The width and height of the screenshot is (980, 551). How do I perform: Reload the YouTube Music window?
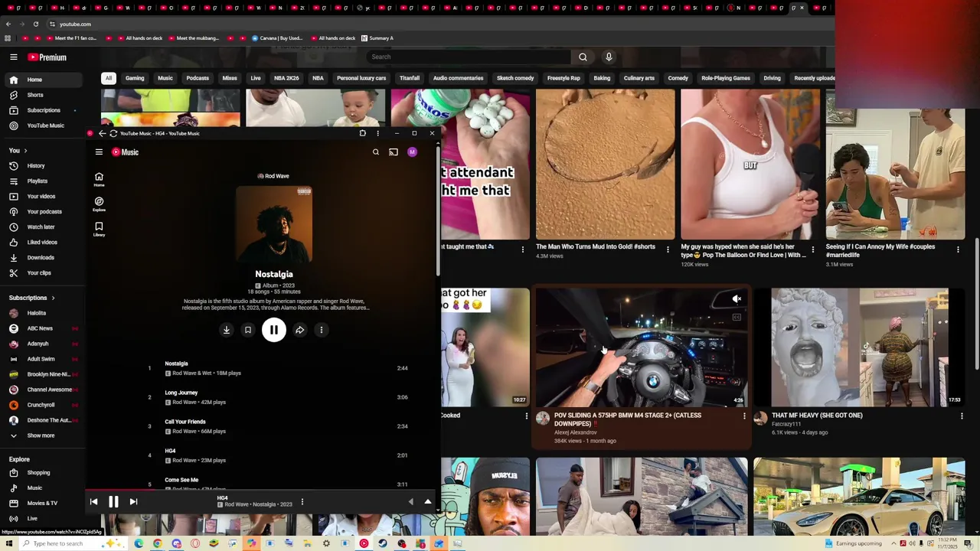click(113, 133)
